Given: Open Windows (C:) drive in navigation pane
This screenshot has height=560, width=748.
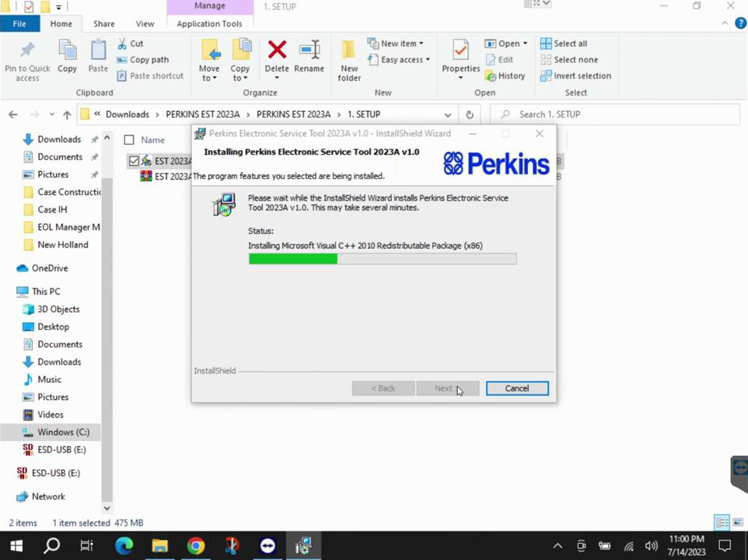Looking at the screenshot, I should click(x=56, y=432).
